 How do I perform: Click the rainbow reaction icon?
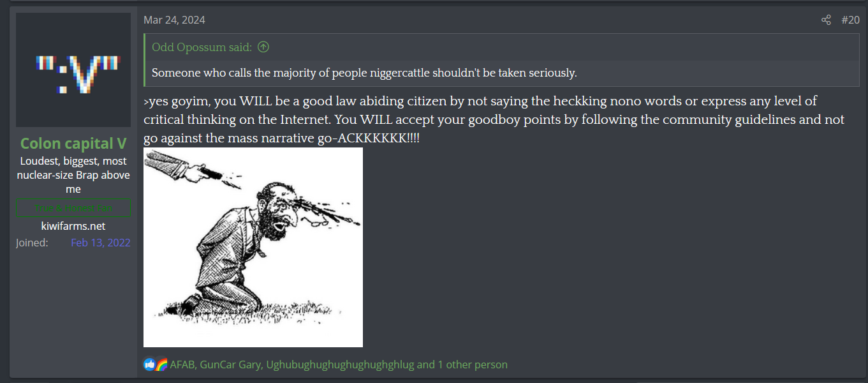161,364
